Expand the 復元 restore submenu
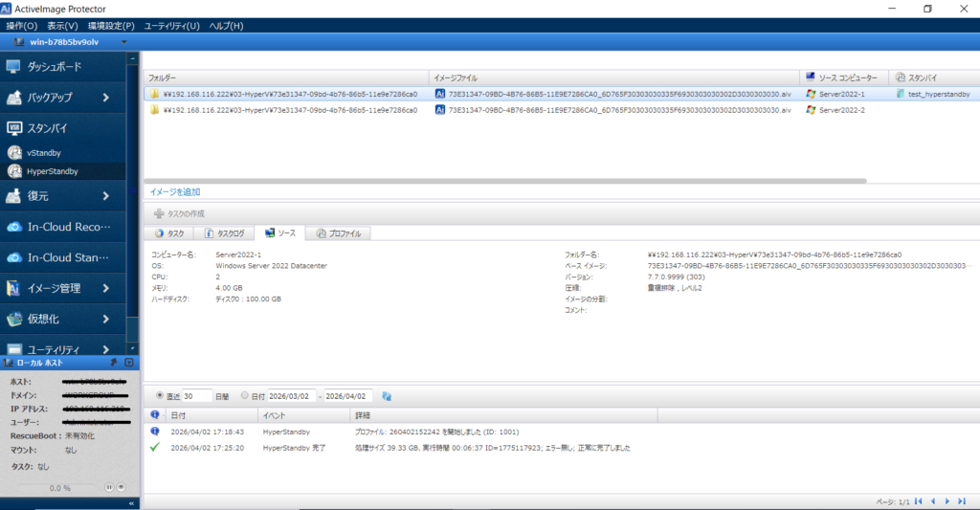The height and width of the screenshot is (510, 980). pos(105,196)
